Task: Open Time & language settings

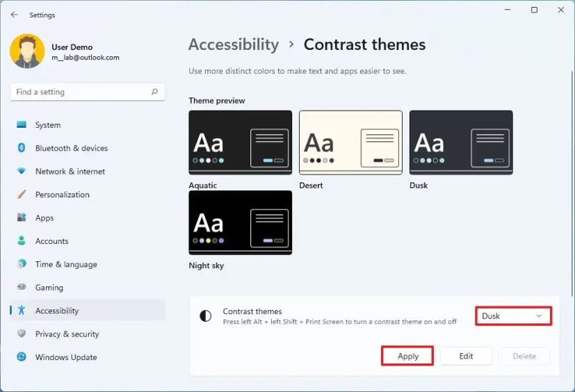Action: point(88,264)
